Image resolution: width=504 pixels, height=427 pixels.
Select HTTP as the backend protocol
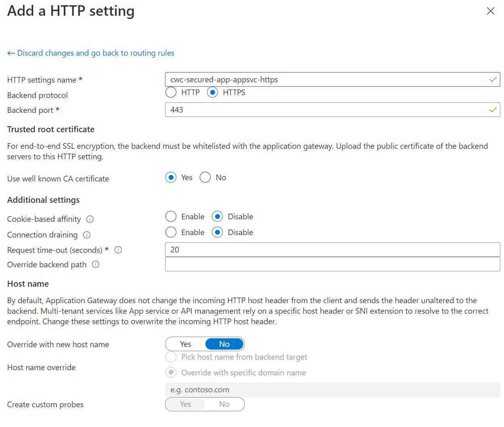pos(171,92)
